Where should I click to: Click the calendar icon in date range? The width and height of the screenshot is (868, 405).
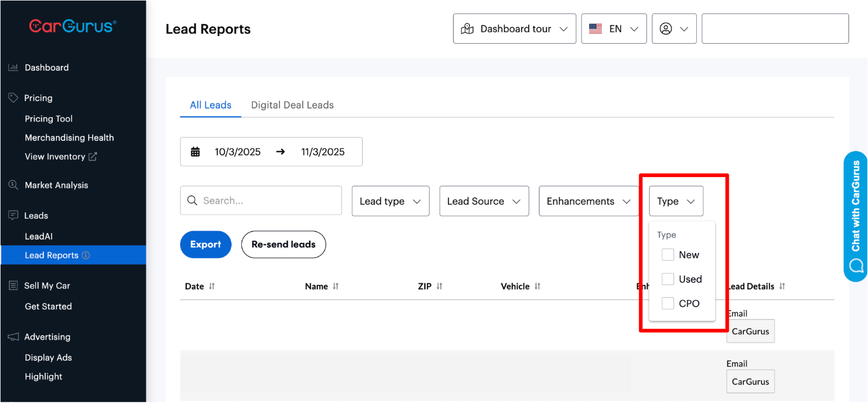pos(195,151)
